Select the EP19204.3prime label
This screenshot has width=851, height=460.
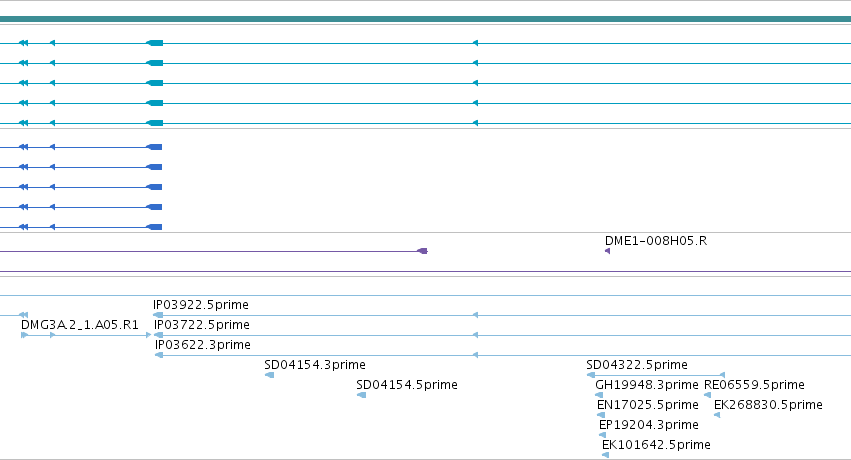coord(649,425)
